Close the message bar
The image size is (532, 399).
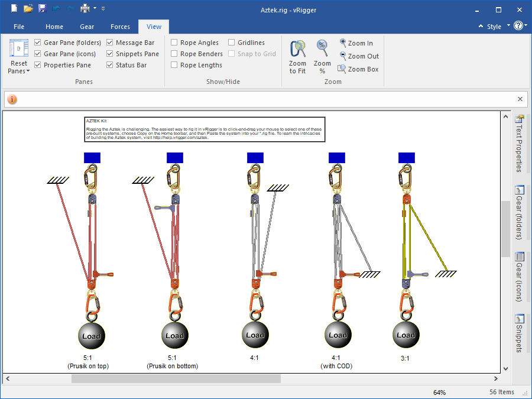tap(520, 99)
